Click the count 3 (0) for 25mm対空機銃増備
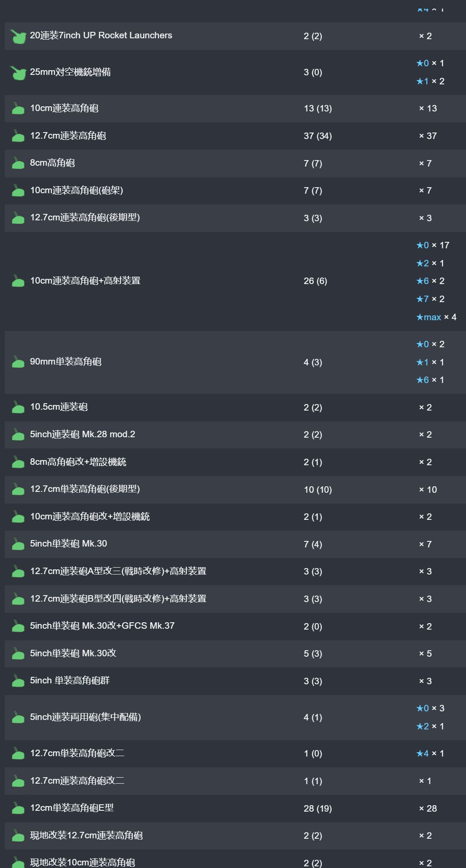 (x=313, y=72)
